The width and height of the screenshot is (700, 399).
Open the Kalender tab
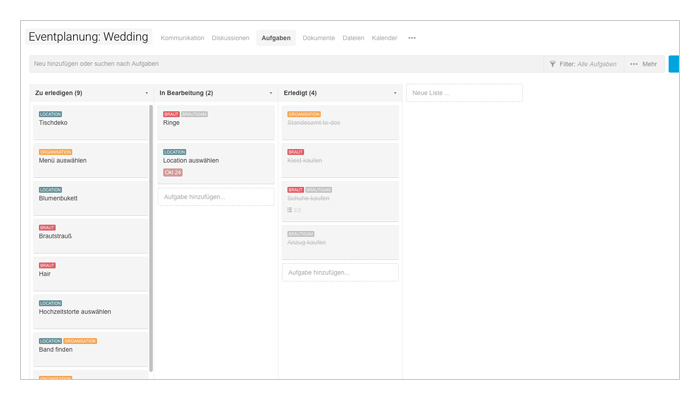point(384,38)
